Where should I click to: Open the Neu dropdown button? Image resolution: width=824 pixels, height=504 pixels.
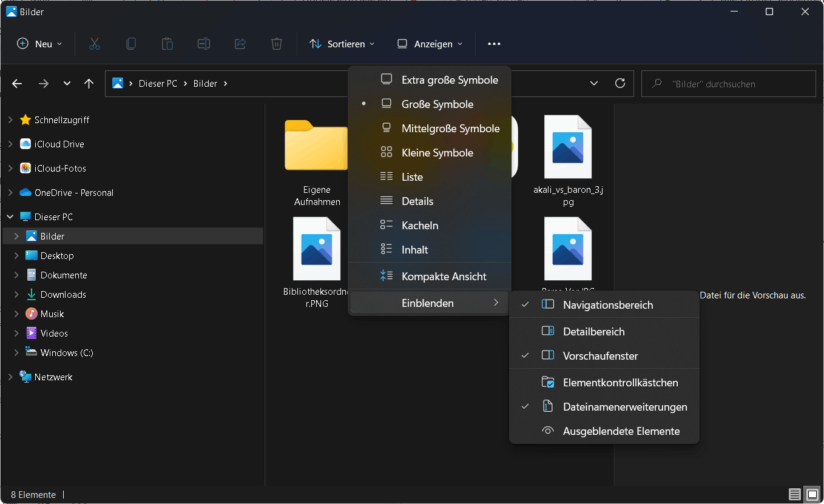coord(39,44)
